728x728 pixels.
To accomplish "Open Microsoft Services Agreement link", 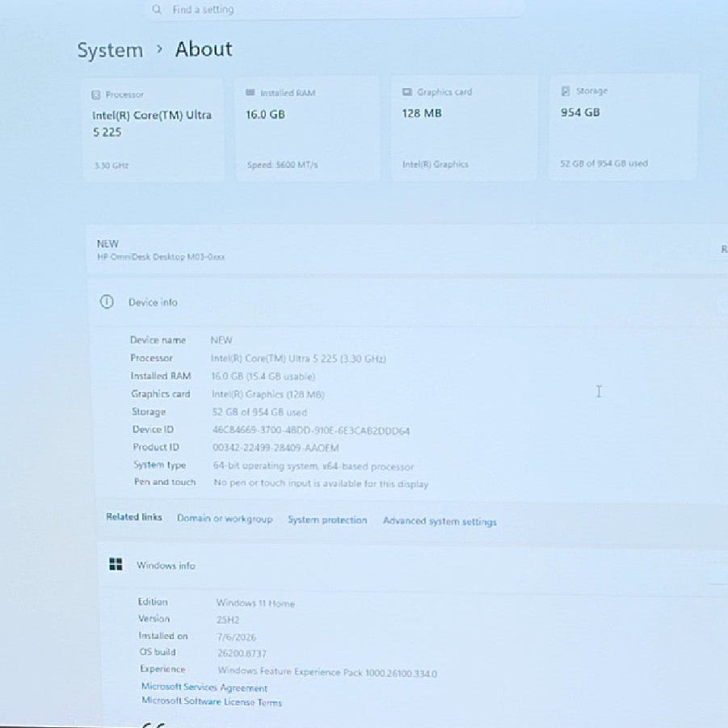I will pyautogui.click(x=204, y=687).
